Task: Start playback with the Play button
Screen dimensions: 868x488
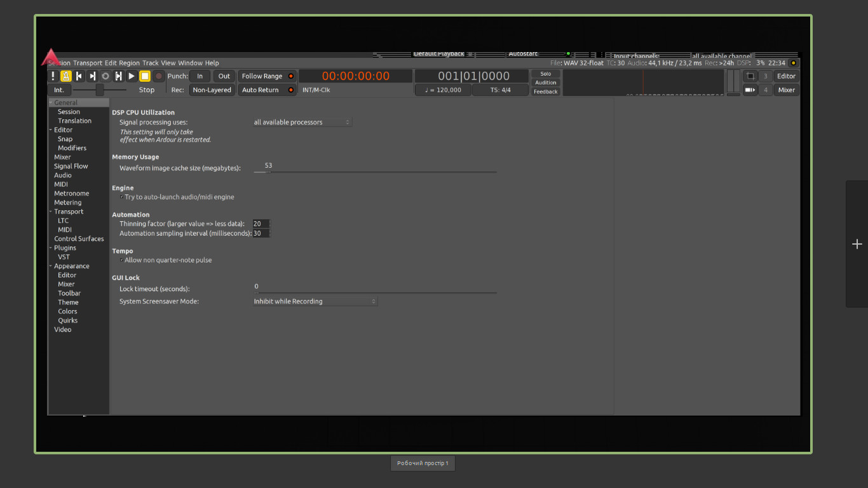Action: tap(132, 76)
